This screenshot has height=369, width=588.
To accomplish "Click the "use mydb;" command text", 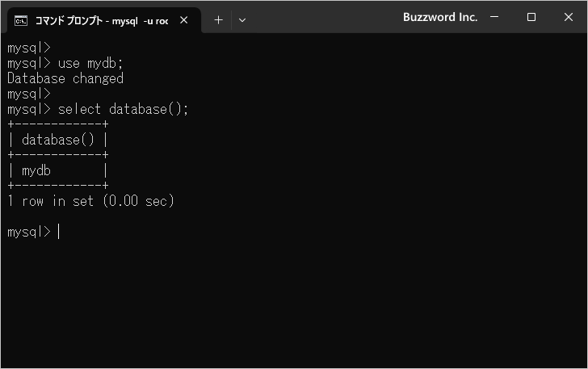I will 90,63.
